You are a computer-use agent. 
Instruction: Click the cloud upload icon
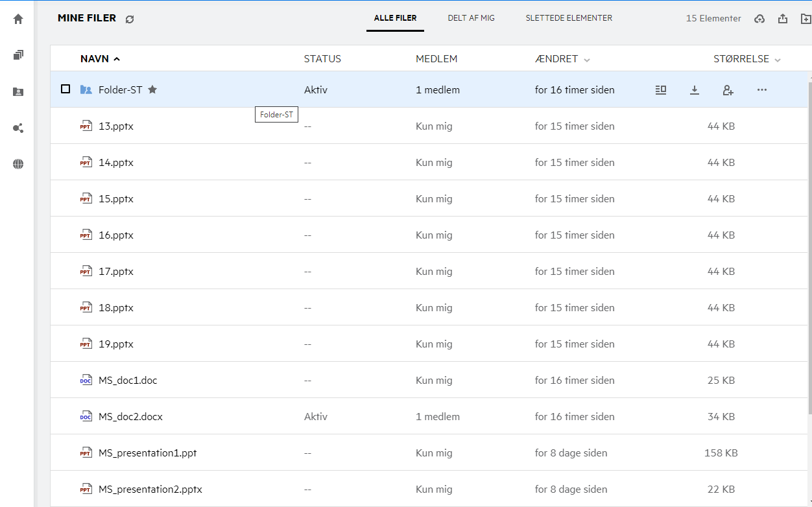759,19
